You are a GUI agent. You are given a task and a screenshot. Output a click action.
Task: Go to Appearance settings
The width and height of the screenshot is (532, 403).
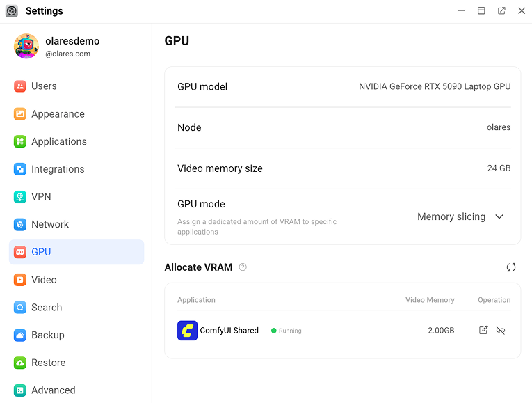coord(58,114)
